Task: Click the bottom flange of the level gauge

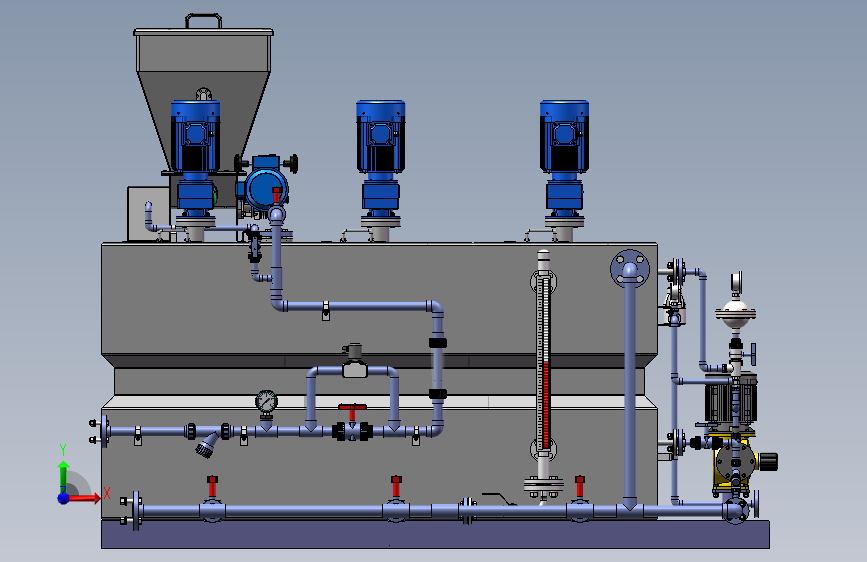Action: [544, 485]
